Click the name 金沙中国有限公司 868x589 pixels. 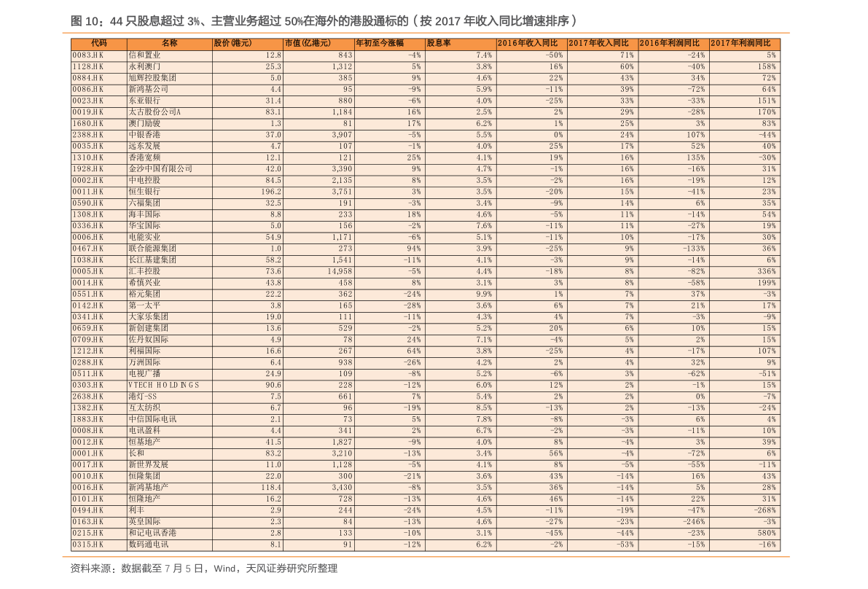(160, 169)
